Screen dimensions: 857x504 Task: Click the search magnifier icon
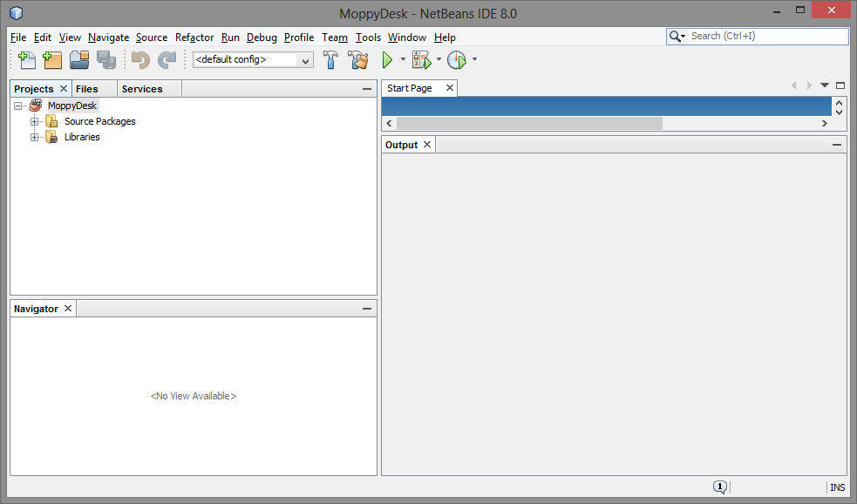675,36
